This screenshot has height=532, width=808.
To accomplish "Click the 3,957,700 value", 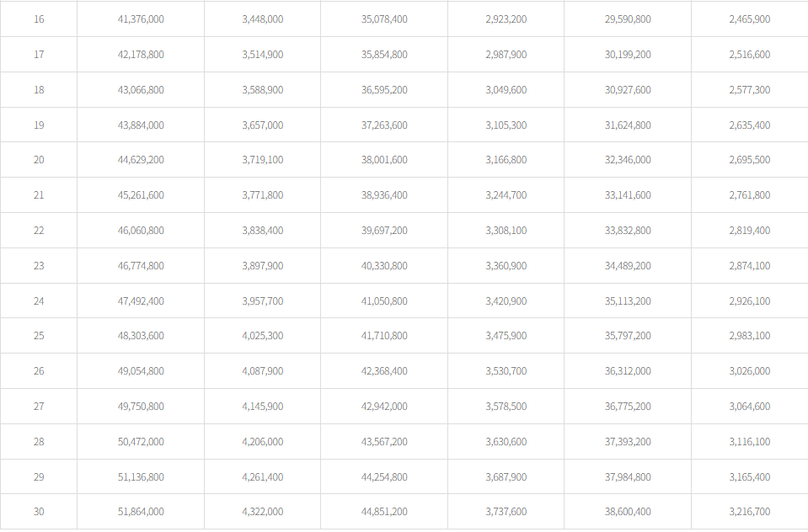I will (262, 301).
